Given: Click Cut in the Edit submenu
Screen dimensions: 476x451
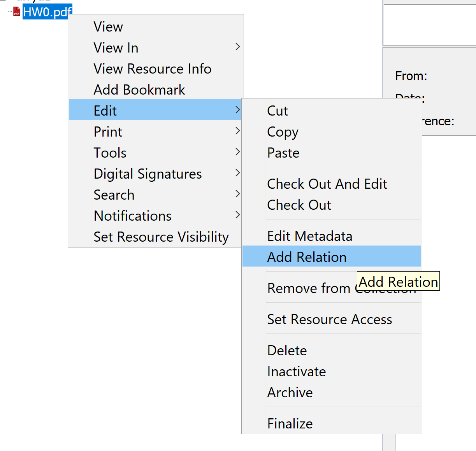Looking at the screenshot, I should 277,111.
